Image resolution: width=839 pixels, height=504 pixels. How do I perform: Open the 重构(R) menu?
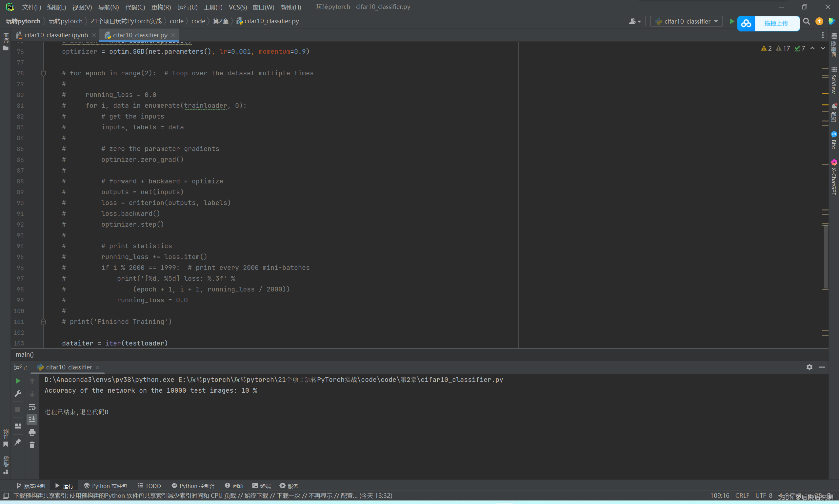tap(161, 7)
